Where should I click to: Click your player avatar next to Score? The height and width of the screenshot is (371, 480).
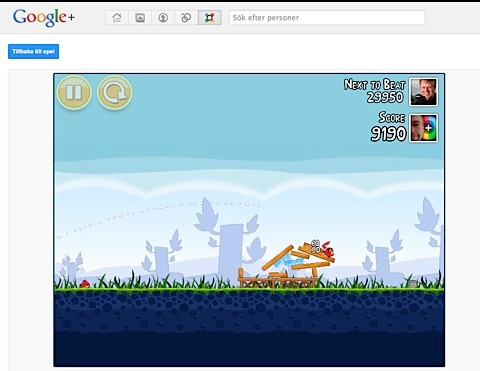point(424,128)
